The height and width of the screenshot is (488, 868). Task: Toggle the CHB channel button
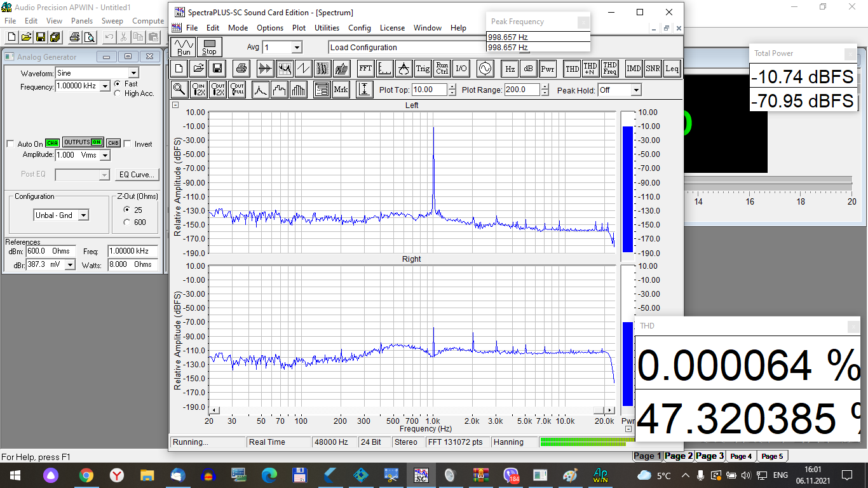113,143
